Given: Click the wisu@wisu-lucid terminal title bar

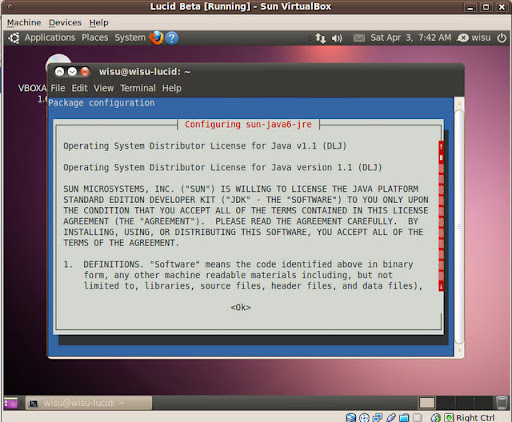Looking at the screenshot, I should [255, 72].
